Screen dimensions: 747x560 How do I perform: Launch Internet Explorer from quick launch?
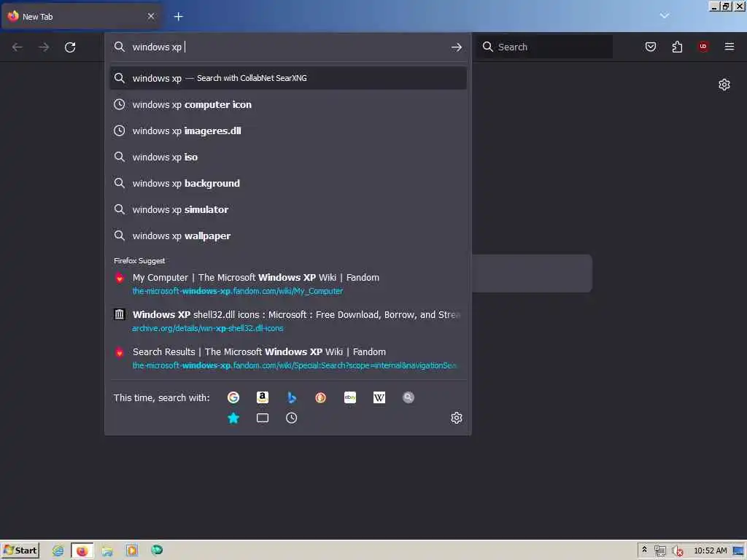58,551
